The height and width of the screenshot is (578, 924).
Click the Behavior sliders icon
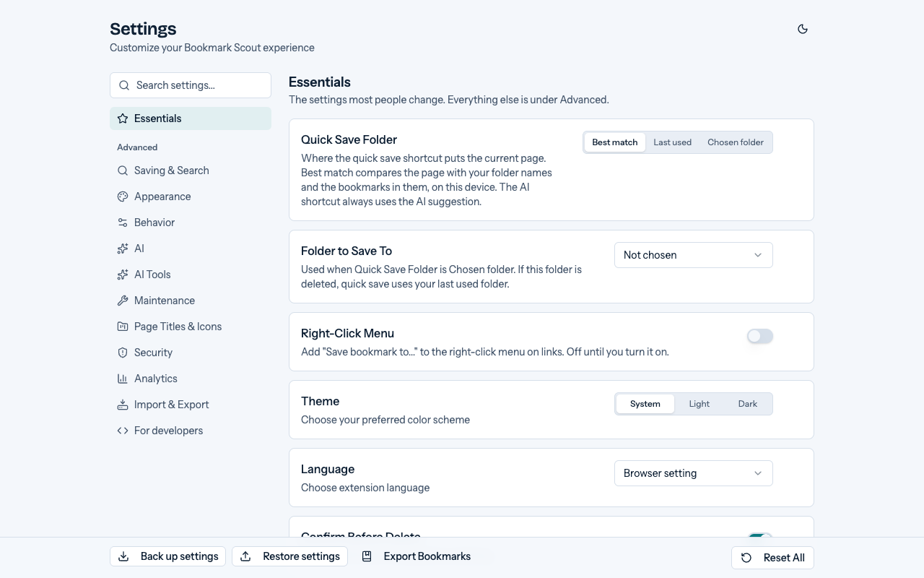click(x=123, y=223)
